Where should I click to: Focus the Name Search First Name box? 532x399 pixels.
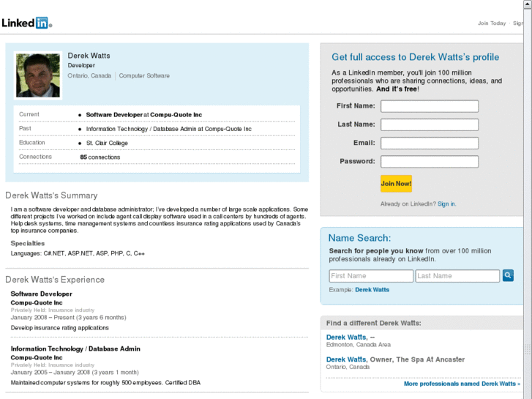pyautogui.click(x=371, y=276)
